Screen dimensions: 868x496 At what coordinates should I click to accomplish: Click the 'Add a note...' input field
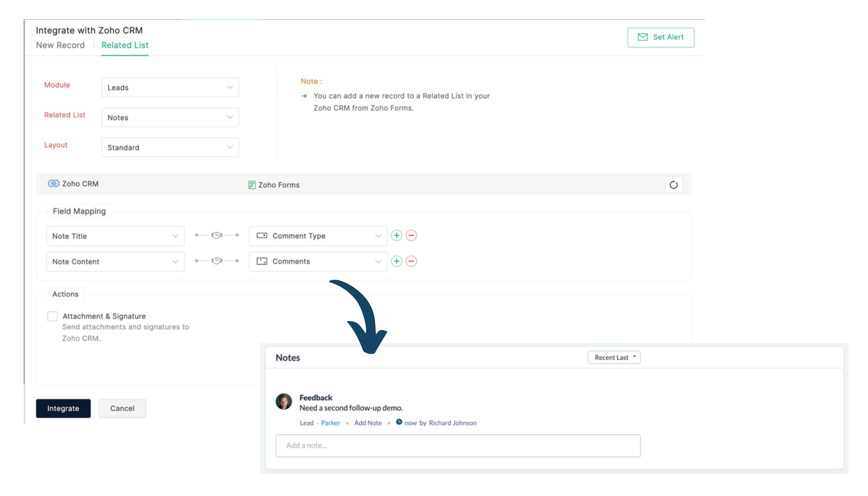(458, 445)
